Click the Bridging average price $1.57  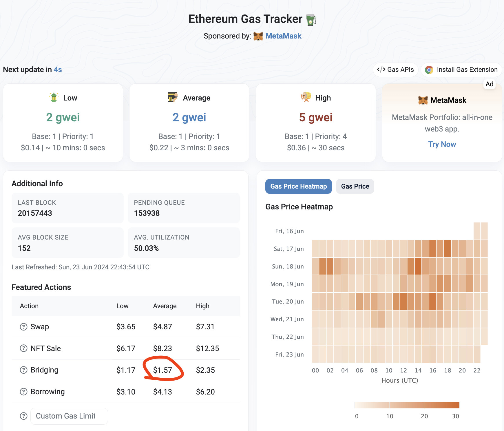point(162,370)
